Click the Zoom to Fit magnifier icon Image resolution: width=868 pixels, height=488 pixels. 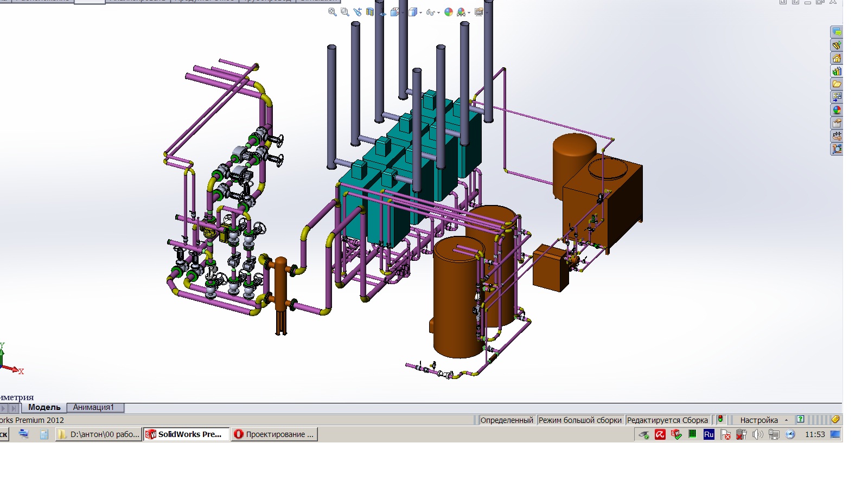coord(332,12)
